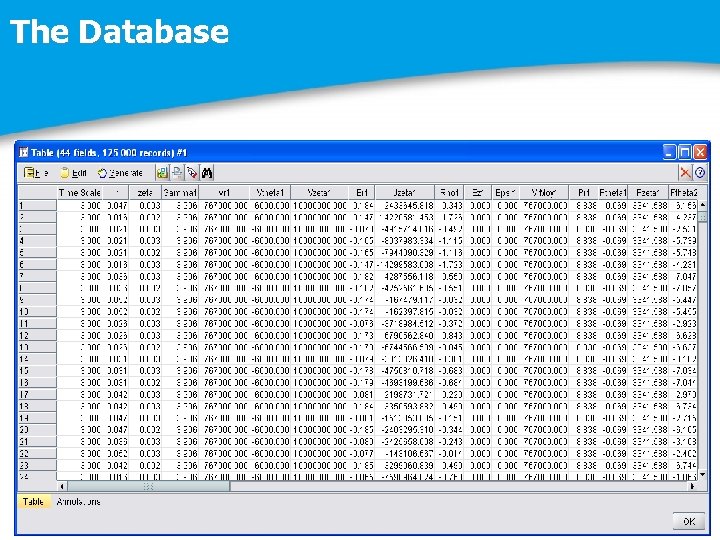Click the horizontal scrollbar right arrow
Viewport: 720px width, 540px height.
[x=692, y=486]
